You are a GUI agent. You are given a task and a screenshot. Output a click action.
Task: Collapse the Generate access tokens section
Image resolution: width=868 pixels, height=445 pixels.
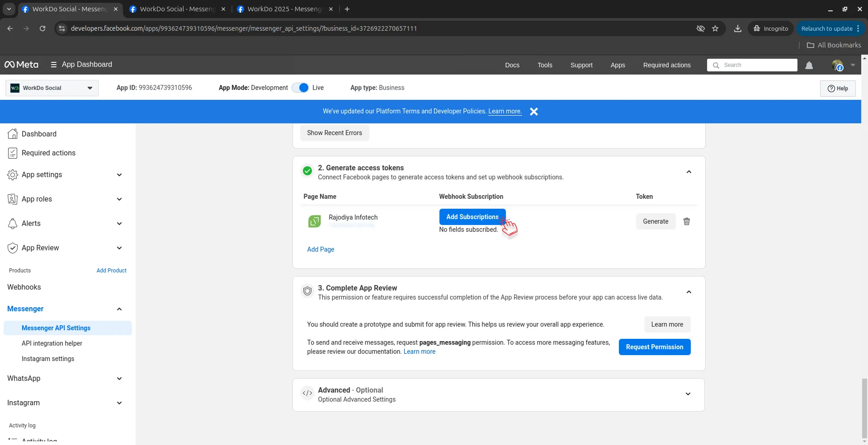click(689, 172)
